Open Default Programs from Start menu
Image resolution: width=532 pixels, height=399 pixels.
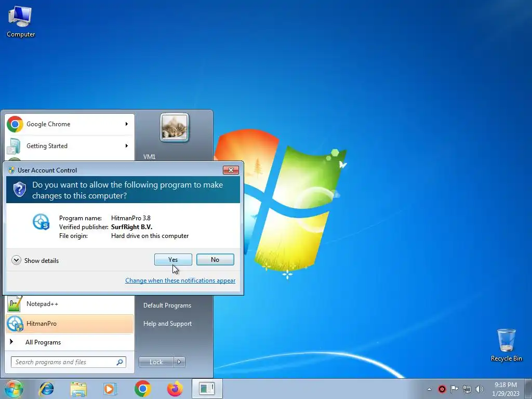pyautogui.click(x=167, y=305)
